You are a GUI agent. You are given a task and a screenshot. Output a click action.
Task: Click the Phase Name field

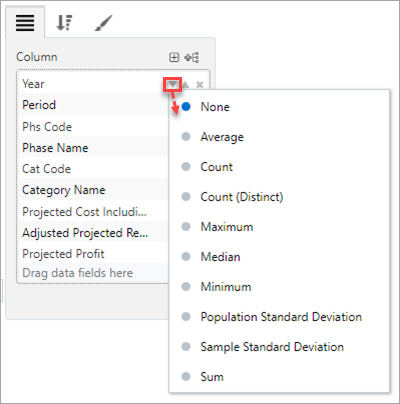(x=93, y=148)
